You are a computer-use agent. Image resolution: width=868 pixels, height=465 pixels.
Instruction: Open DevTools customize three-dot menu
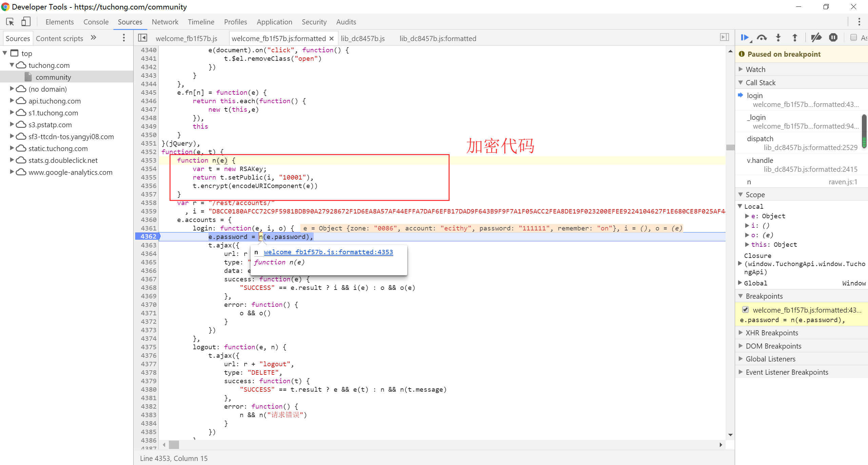tap(859, 22)
